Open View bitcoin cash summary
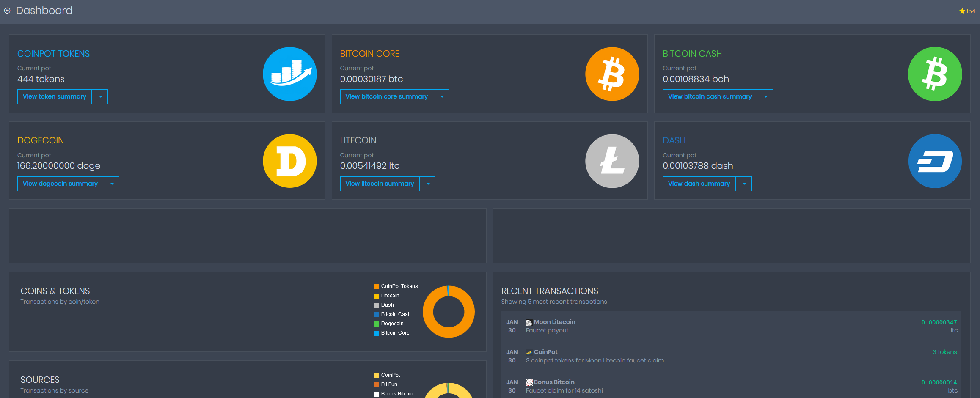The width and height of the screenshot is (980, 398). coord(710,97)
